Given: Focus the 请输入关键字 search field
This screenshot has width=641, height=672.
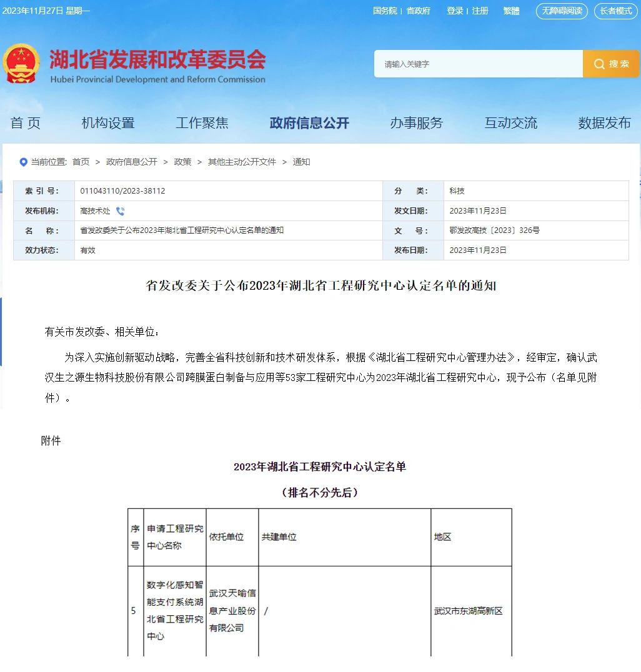Looking at the screenshot, I should tap(479, 64).
